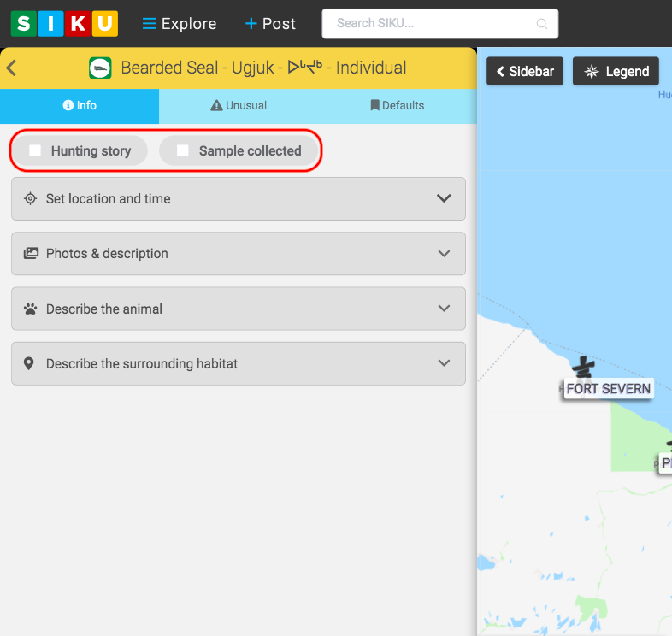672x636 pixels.
Task: Switch to the Unusual tab
Action: (x=239, y=106)
